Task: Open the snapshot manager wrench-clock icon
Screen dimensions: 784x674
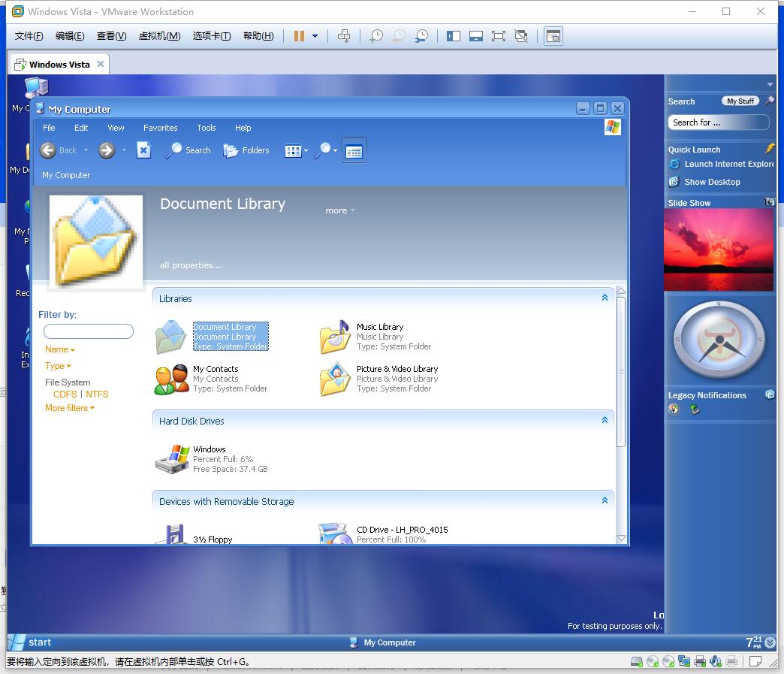Action: (422, 36)
